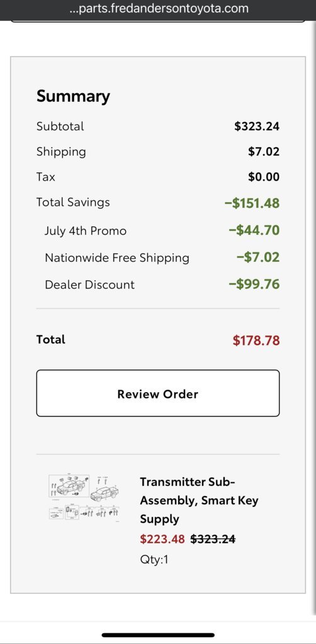Tap the −$151.48 total savings value
The image size is (316, 644).
coord(252,203)
